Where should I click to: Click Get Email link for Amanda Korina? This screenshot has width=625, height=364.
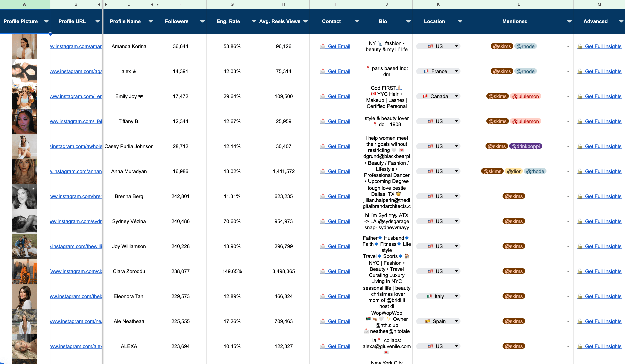(339, 46)
